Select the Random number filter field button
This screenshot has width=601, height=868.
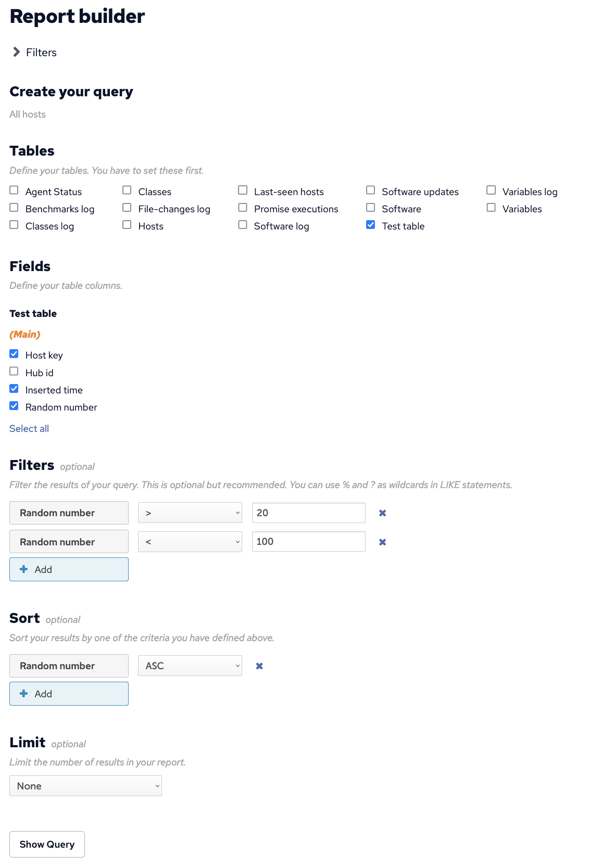(69, 513)
